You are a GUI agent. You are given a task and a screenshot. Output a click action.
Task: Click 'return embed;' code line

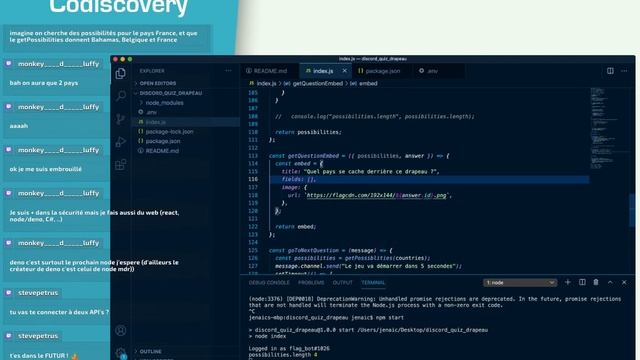(x=296, y=227)
